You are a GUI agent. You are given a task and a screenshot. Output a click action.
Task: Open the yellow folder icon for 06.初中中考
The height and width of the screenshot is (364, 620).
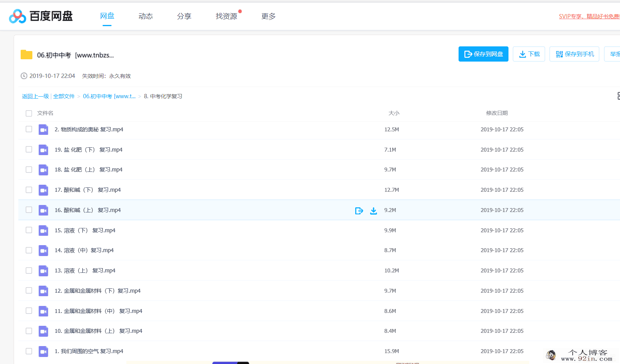(27, 55)
